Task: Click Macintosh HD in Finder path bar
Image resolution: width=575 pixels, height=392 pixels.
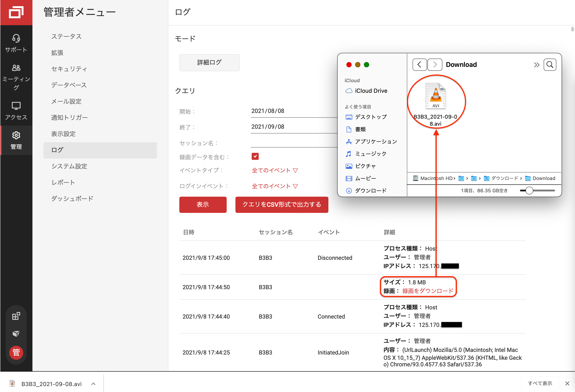Action: pos(433,178)
